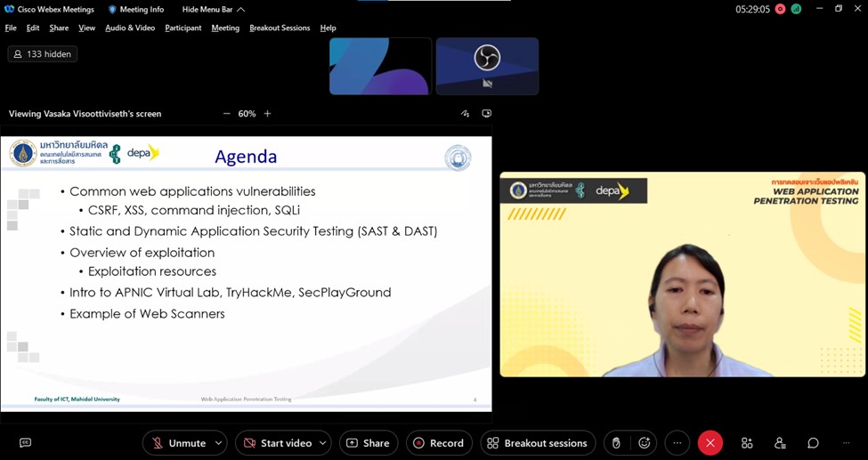The width and height of the screenshot is (868, 460).
Task: Collapse the menu via Hide Menu Bar
Action: point(213,10)
